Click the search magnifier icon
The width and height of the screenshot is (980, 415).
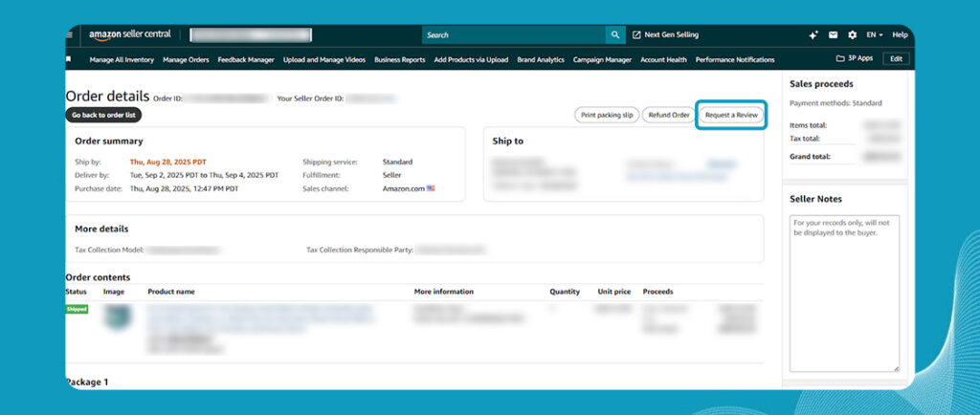(614, 35)
